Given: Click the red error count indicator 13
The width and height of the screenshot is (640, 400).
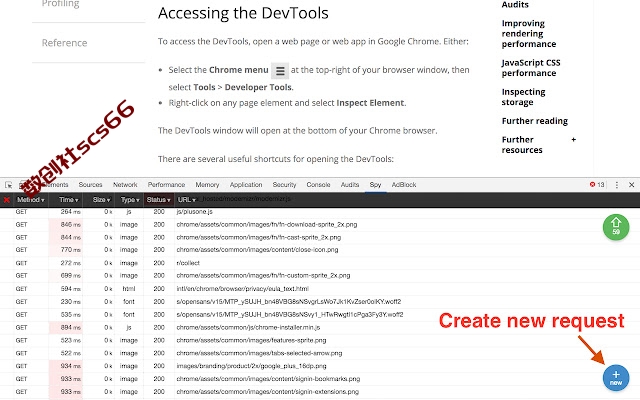Looking at the screenshot, I should [x=597, y=184].
